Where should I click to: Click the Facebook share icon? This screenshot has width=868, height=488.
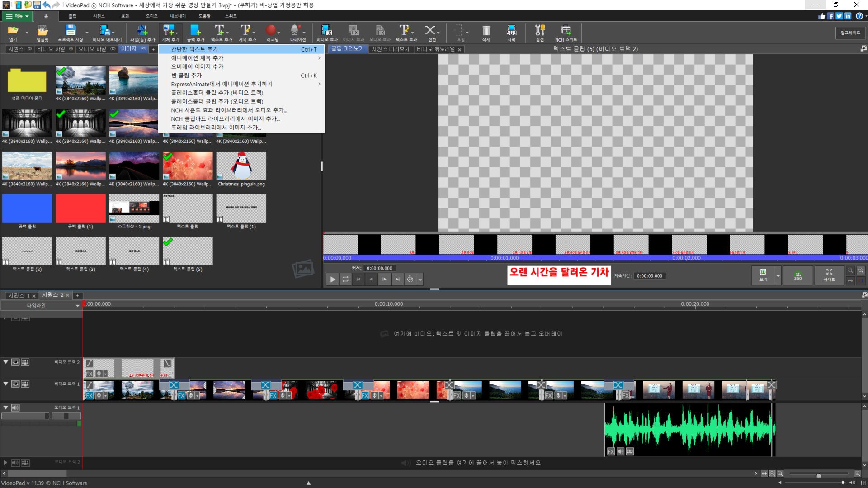tap(830, 16)
